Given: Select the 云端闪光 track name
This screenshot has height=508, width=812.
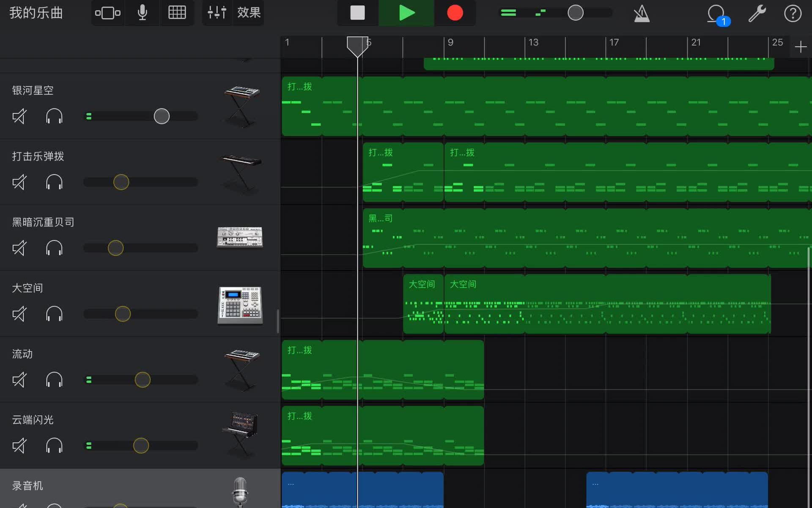Looking at the screenshot, I should click(x=33, y=420).
